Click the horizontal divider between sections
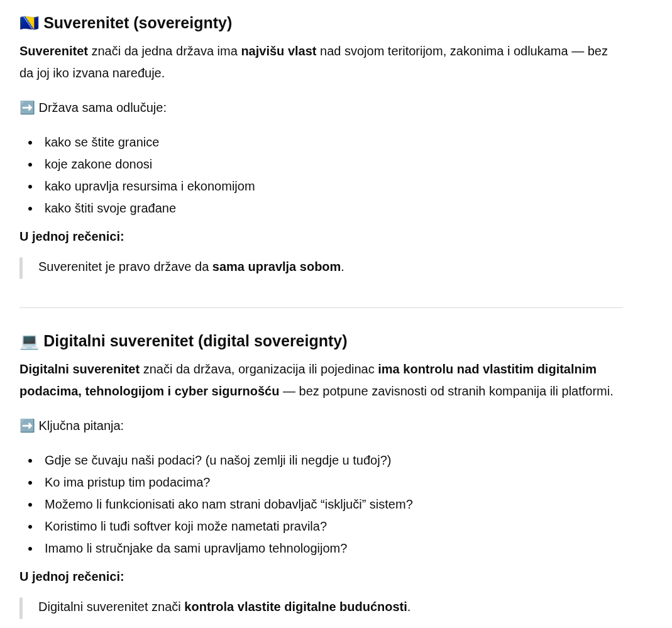This screenshot has width=672, height=628. click(321, 308)
